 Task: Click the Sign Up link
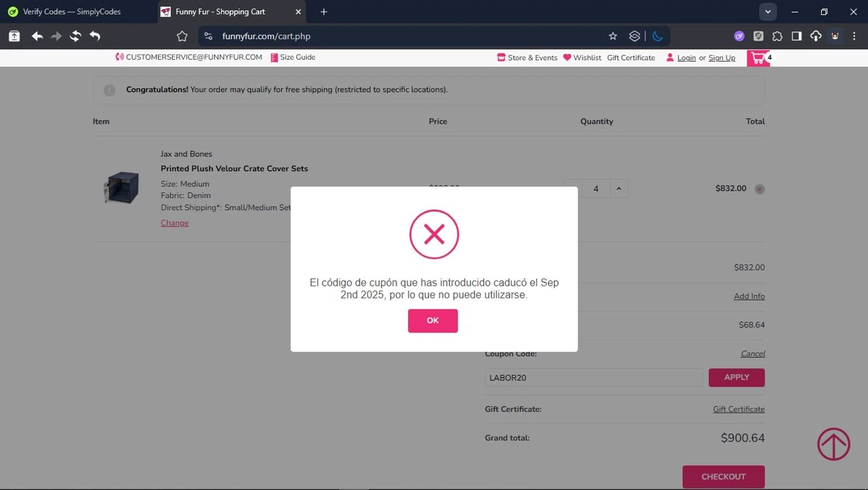click(x=722, y=58)
